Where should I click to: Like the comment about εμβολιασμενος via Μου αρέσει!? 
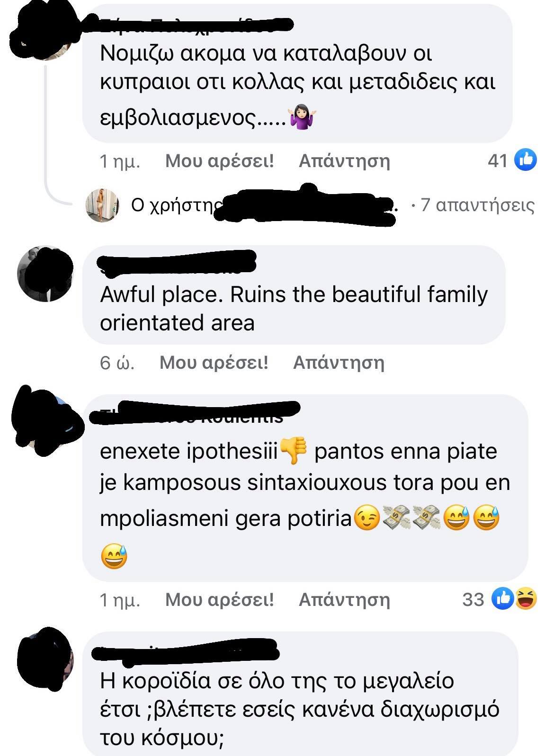pyautogui.click(x=220, y=161)
